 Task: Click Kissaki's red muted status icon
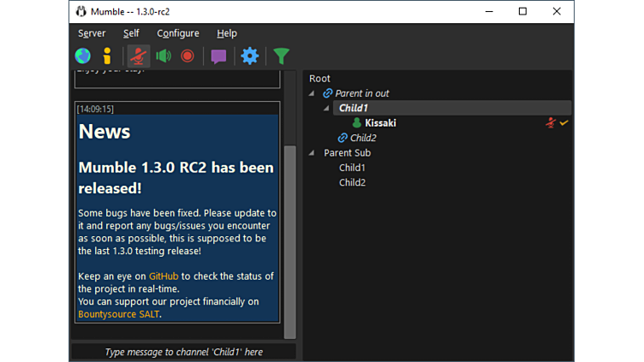[551, 123]
